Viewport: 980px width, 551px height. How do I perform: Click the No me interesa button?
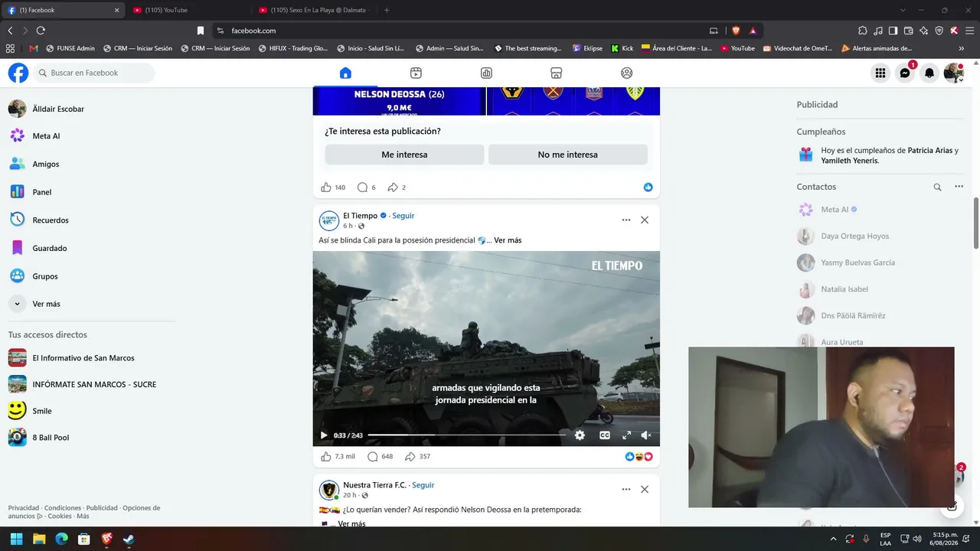pos(567,155)
